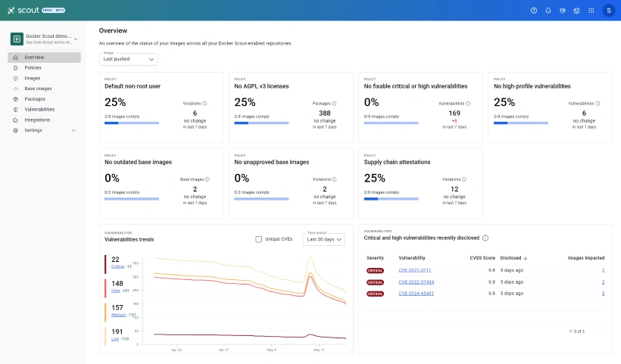Open the Default non-root user policy card
Image resolution: width=621 pixels, height=364 pixels.
(x=161, y=107)
